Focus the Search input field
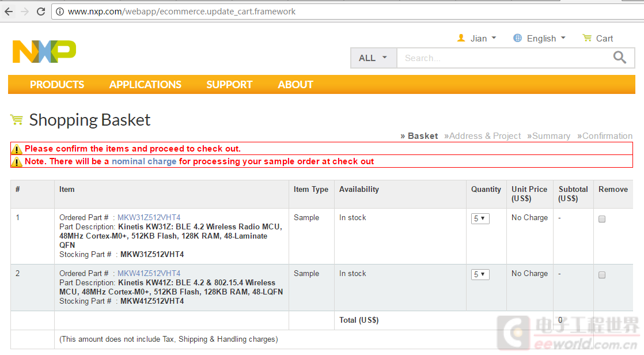The image size is (644, 355). point(505,58)
